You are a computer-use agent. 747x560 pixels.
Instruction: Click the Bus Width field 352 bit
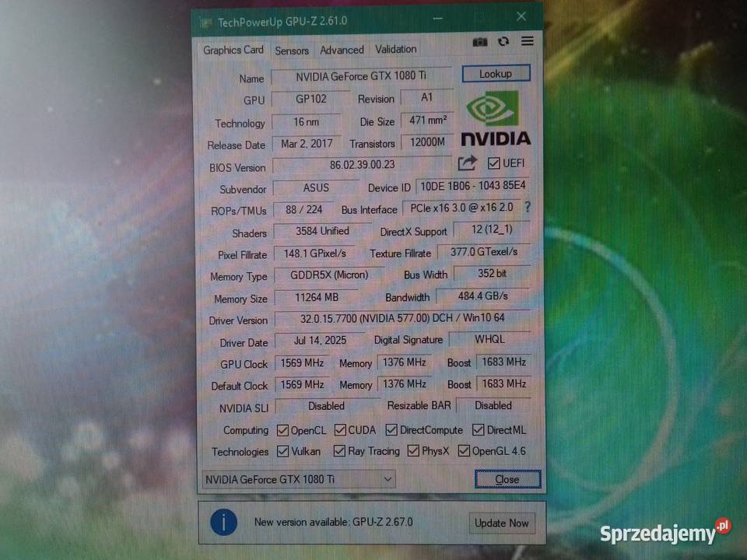492,274
